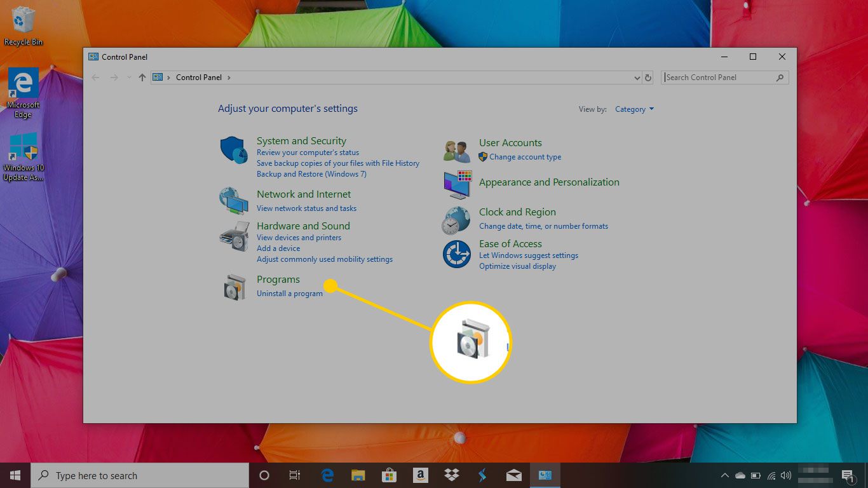
Task: Click Control Panel in the address breadcrumb
Action: point(199,78)
